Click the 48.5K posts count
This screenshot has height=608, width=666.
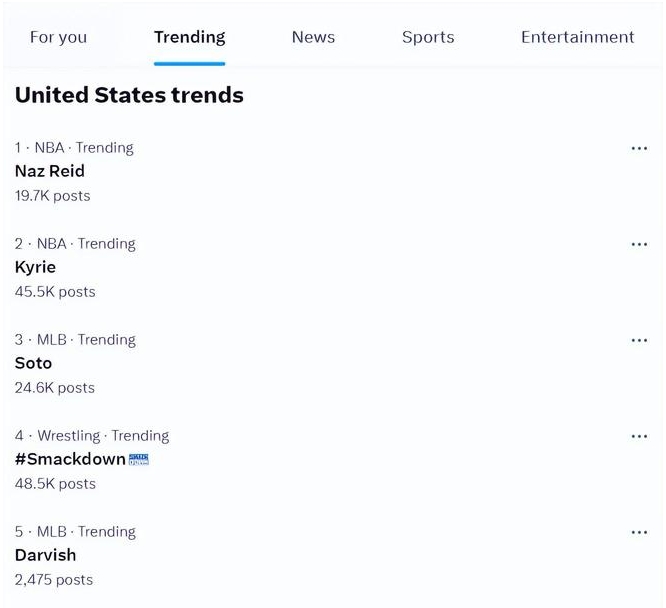click(x=55, y=484)
